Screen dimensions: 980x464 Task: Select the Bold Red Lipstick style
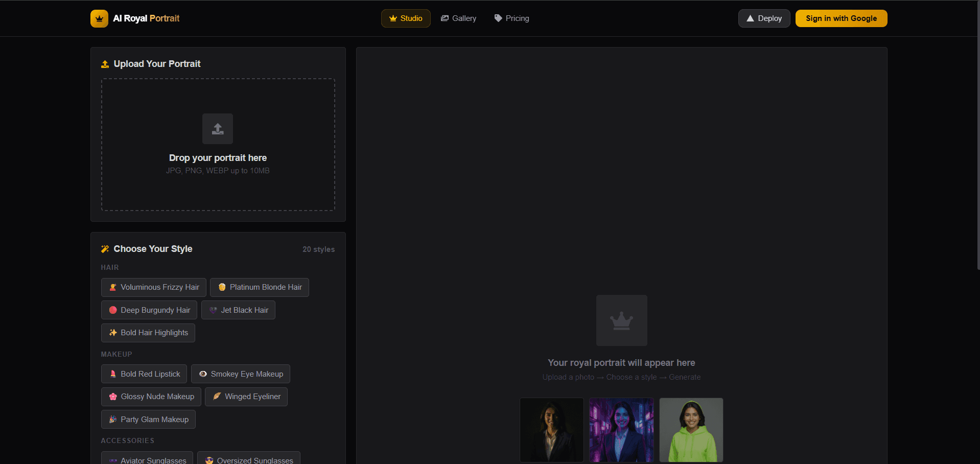point(144,374)
